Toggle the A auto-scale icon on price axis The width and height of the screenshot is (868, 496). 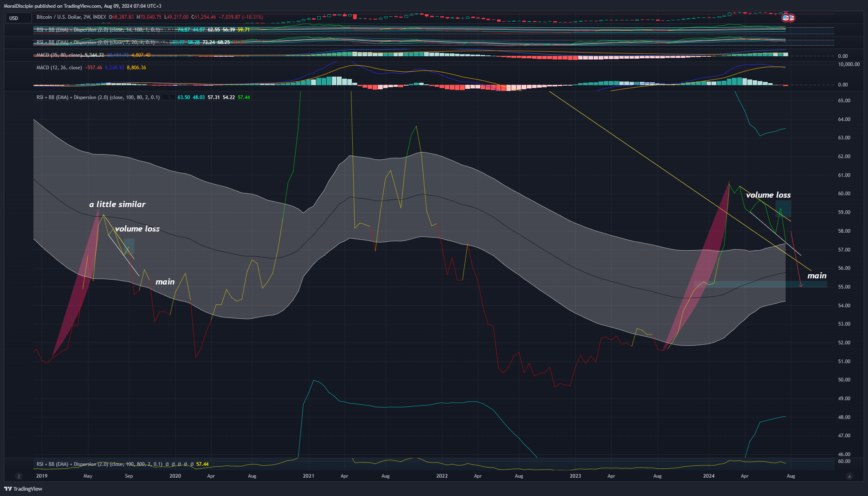(849, 476)
